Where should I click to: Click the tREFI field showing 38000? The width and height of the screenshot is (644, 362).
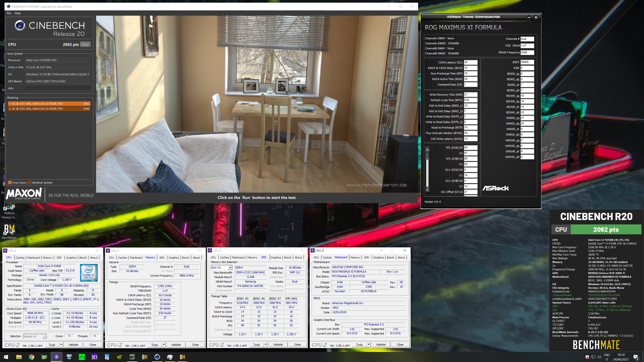527,62
